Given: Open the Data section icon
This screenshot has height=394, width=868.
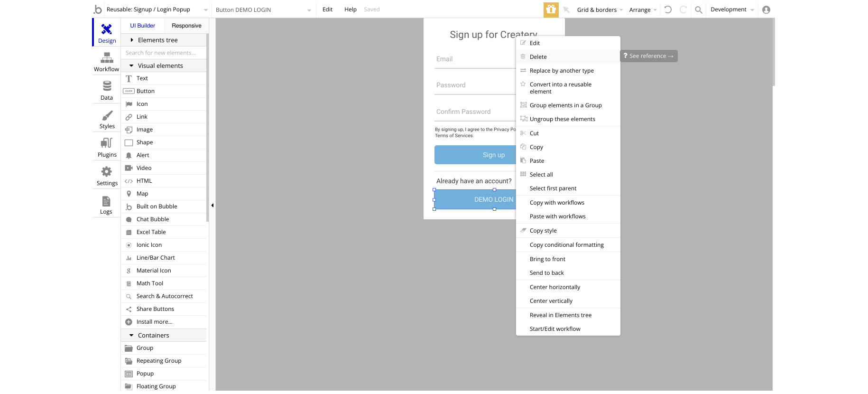Looking at the screenshot, I should click(x=107, y=87).
